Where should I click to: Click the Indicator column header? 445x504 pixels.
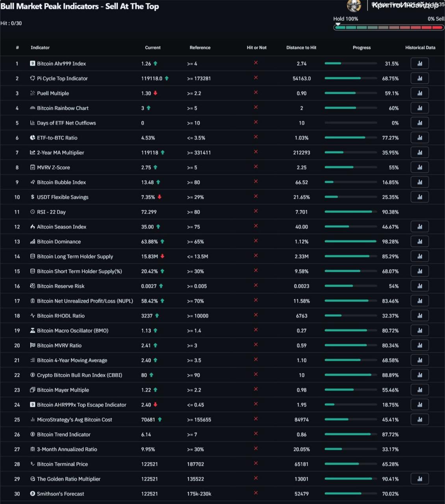40,48
